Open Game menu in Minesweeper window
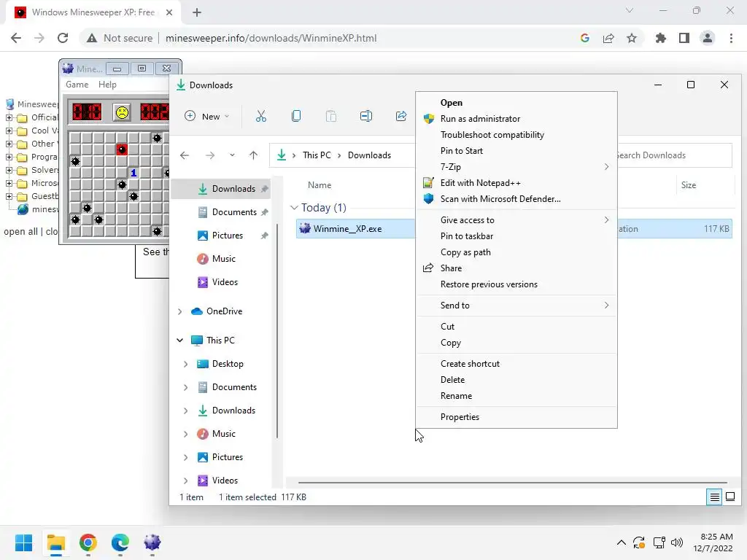This screenshot has width=747, height=560. point(77,85)
